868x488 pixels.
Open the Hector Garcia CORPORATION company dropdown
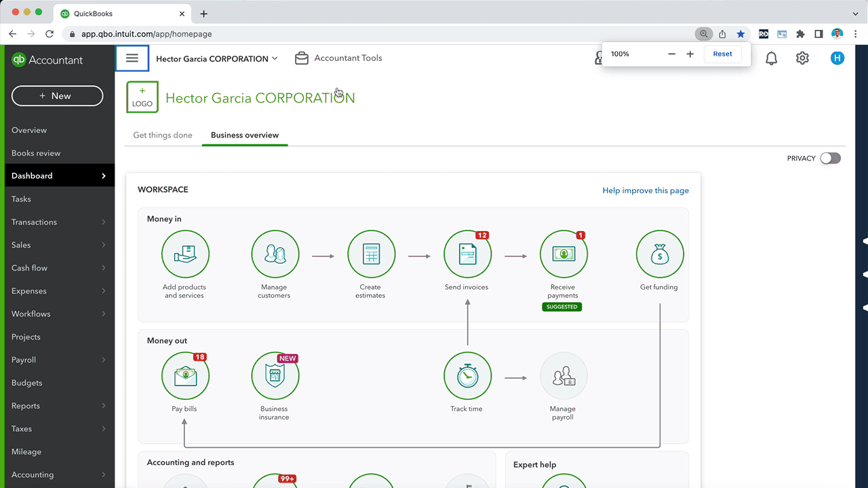217,58
